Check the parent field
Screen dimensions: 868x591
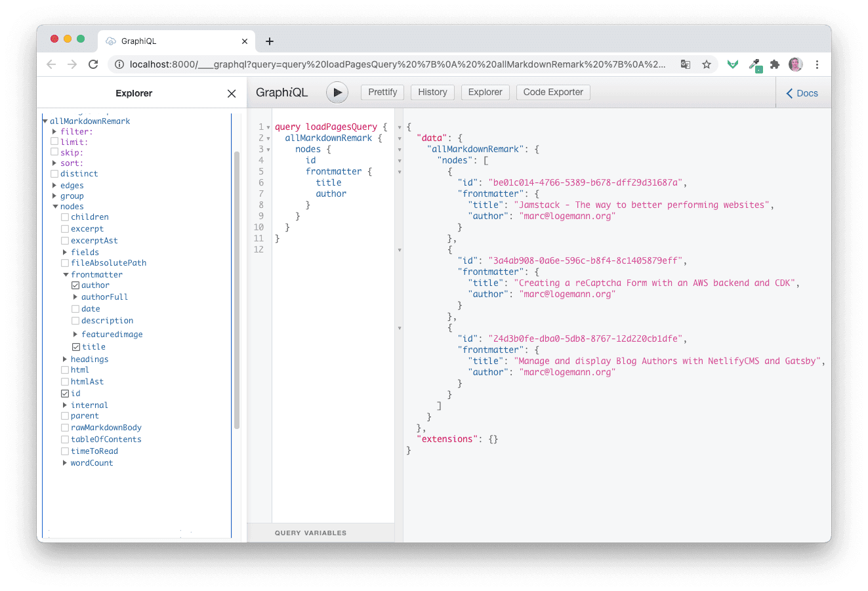pyautogui.click(x=65, y=416)
